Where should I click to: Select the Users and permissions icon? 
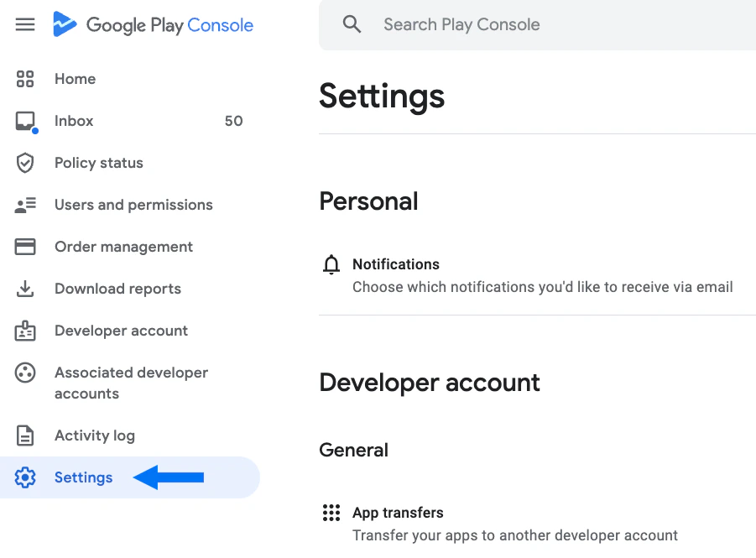pos(25,205)
